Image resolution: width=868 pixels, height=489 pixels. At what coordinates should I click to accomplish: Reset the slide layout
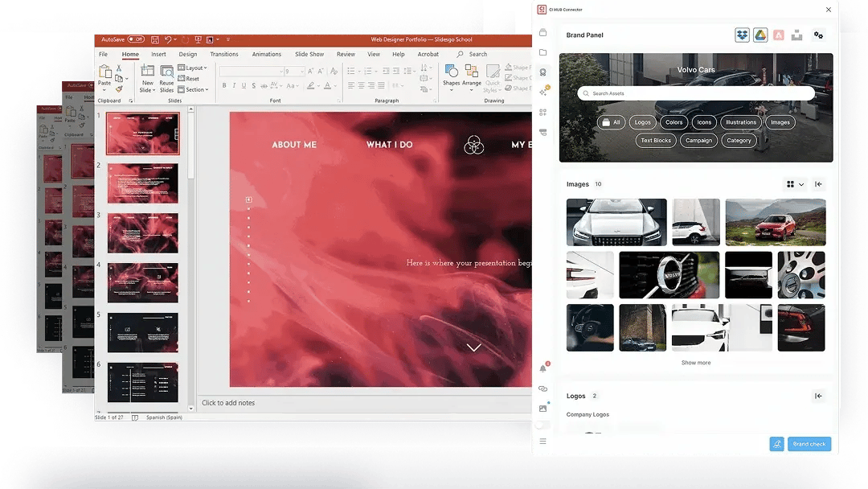(x=189, y=79)
